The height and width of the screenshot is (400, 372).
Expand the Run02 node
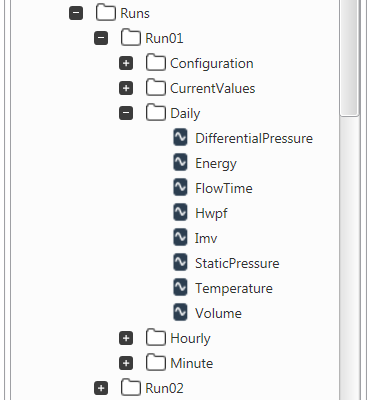point(101,388)
